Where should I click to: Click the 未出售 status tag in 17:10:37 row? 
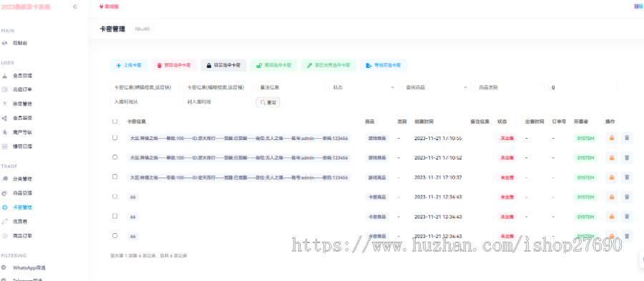[507, 177]
